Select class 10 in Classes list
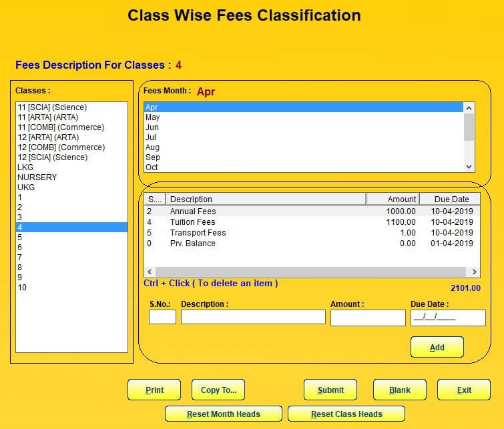This screenshot has height=429, width=504. [x=71, y=287]
